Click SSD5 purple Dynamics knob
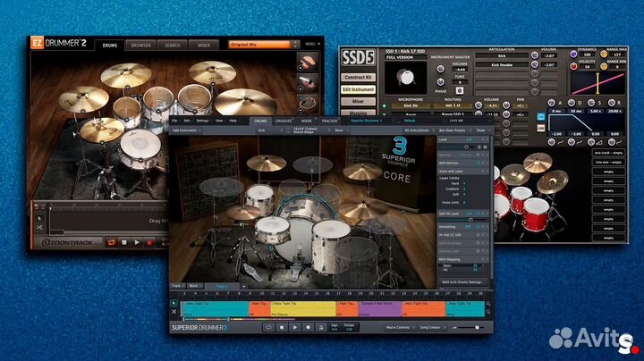This screenshot has width=644, height=361. tap(573, 54)
